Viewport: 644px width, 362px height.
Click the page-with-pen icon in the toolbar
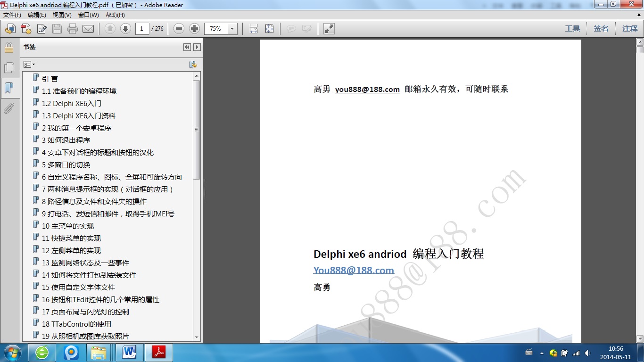coord(41,29)
